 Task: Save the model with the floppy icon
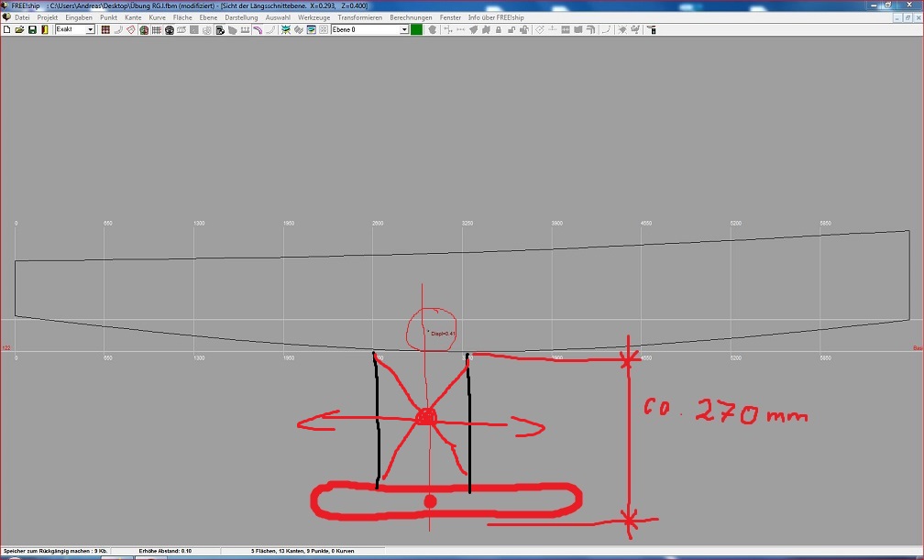[32, 30]
